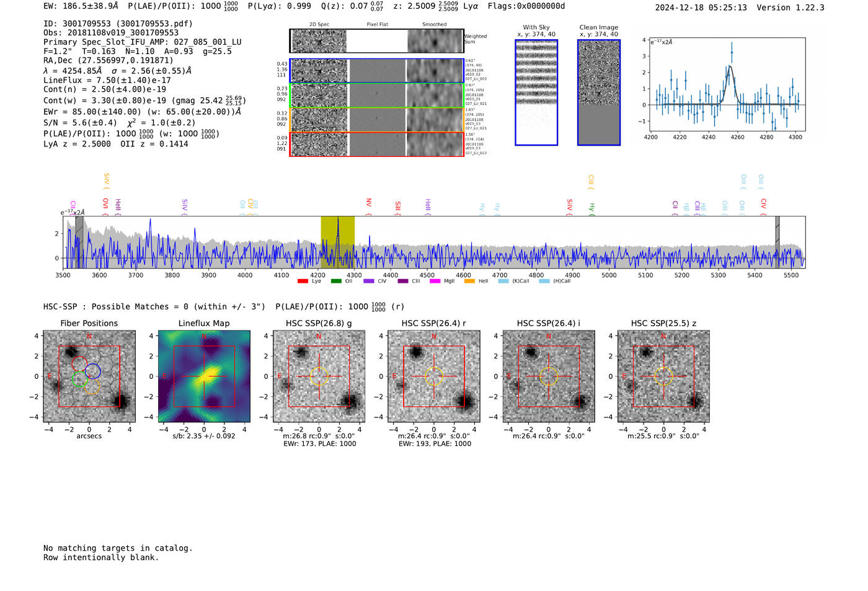Select the blue-bordered fiber spectrum row
This screenshot has width=868, height=591.
(x=377, y=71)
